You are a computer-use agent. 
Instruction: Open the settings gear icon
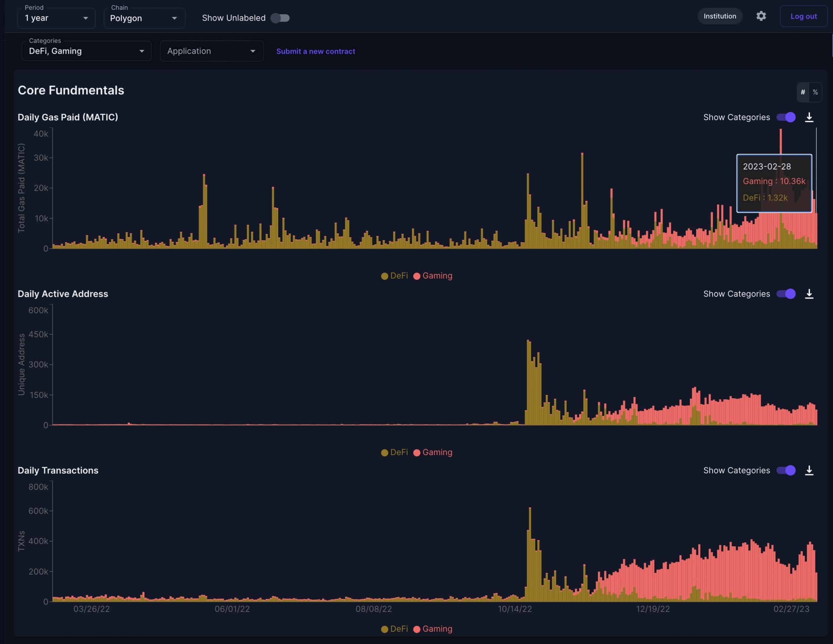click(761, 16)
